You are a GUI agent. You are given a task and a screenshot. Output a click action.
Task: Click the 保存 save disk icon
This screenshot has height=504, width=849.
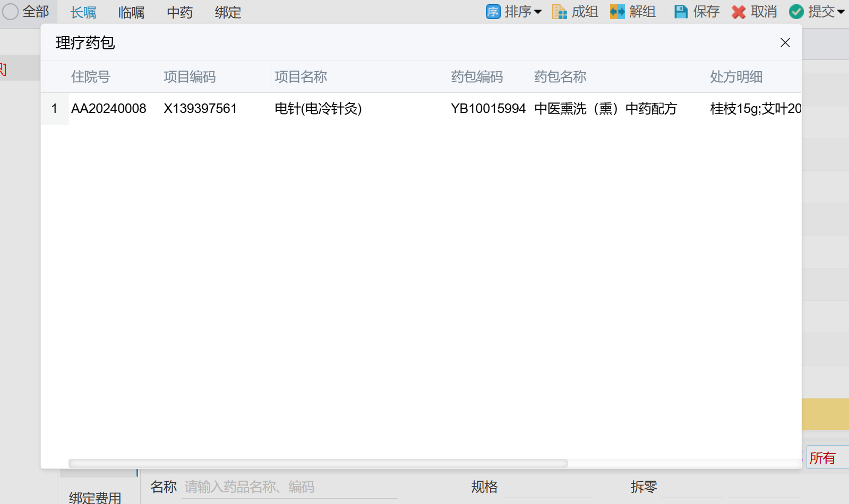(681, 12)
